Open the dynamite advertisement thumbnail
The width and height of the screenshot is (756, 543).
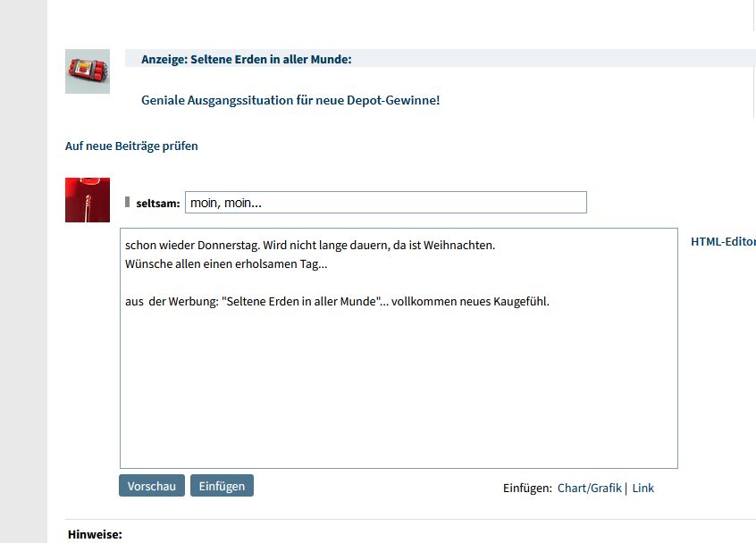click(x=88, y=71)
